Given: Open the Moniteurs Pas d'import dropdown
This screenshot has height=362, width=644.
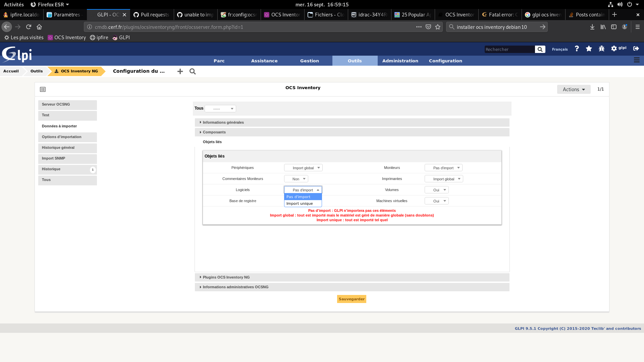Looking at the screenshot, I should pyautogui.click(x=443, y=168).
